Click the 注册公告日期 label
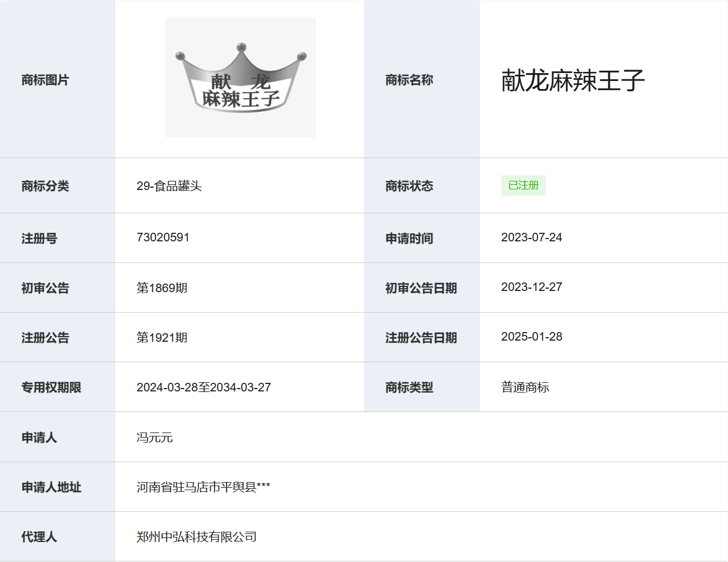This screenshot has height=562, width=728. (x=421, y=338)
